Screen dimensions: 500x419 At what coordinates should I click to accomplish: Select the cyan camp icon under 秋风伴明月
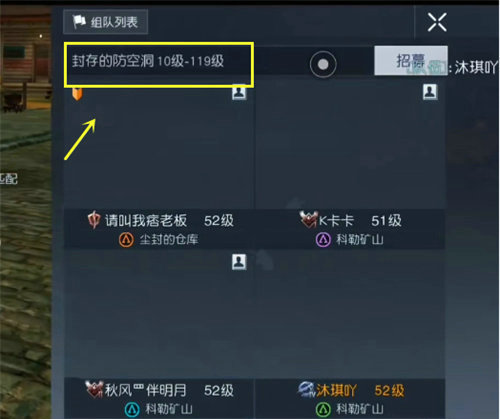[132, 409]
